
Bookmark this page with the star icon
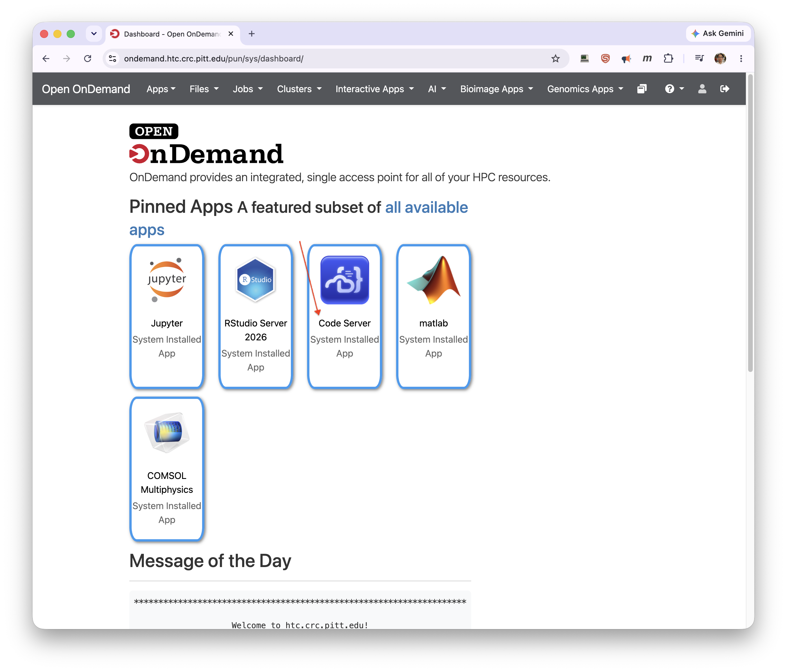[555, 59]
